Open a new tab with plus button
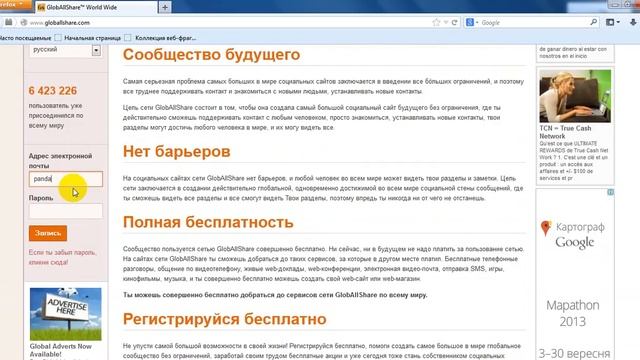Screen dimensions: 640x360 click(165, 7)
